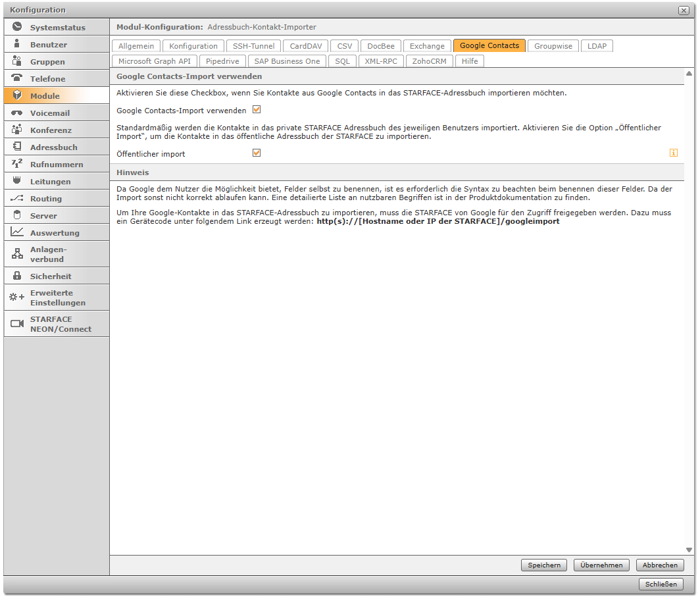Select the LDAP tab
The image size is (700, 599).
click(597, 46)
